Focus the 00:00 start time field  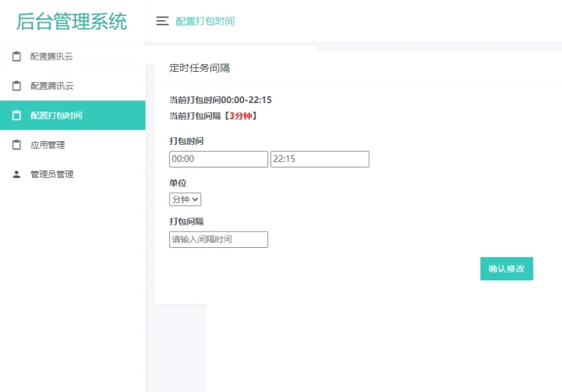pos(218,159)
